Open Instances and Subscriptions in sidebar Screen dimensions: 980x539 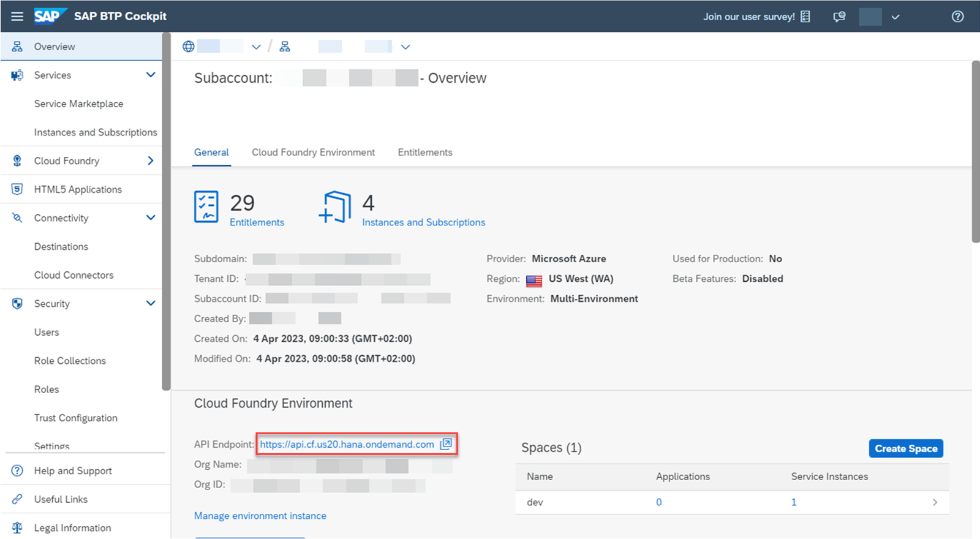(96, 132)
